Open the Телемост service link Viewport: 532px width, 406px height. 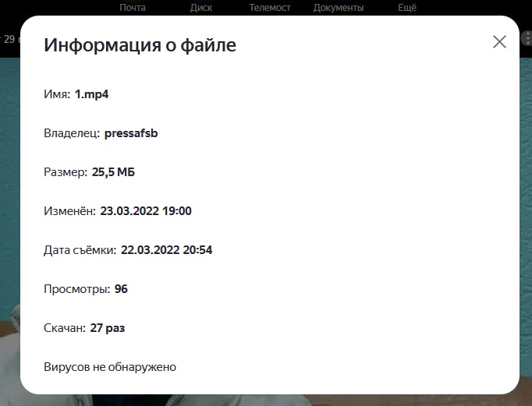(x=269, y=8)
